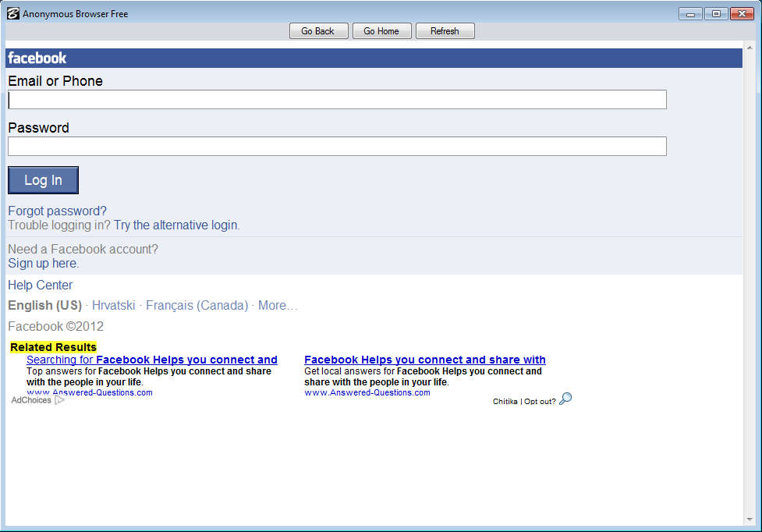Click the facebook logo in header
The image size is (762, 532).
(x=37, y=59)
